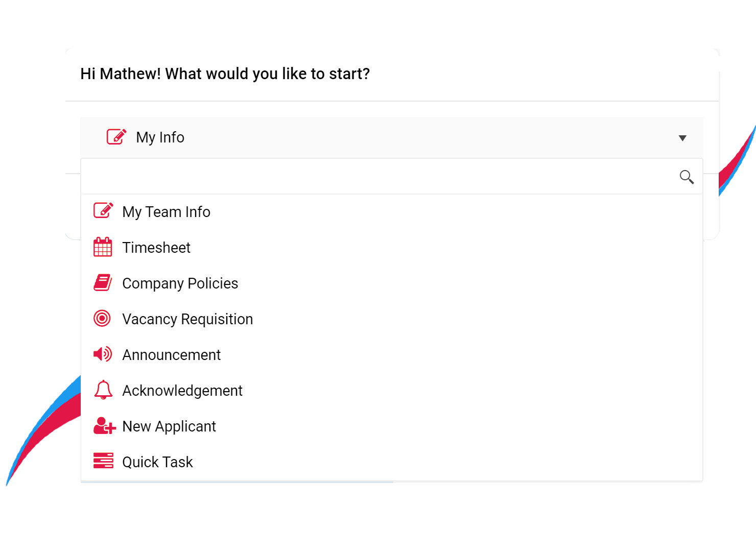Click the New Applicant person-plus icon
The image size is (756, 552).
104,425
